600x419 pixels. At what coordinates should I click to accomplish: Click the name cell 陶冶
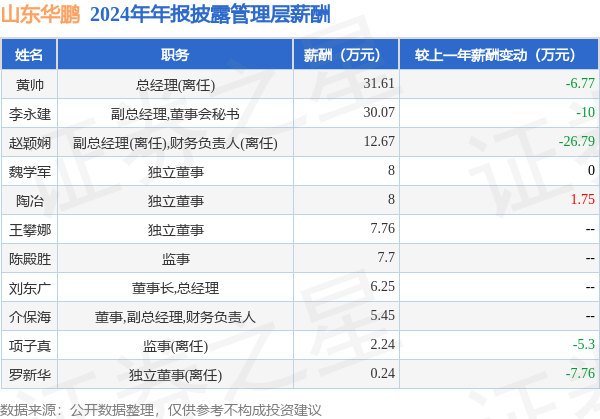[29, 201]
